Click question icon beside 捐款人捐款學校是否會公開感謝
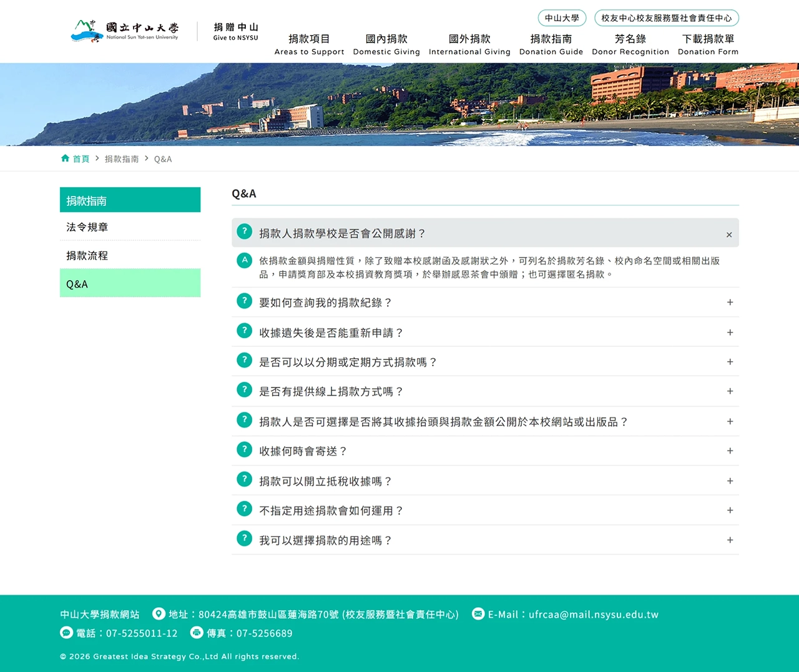This screenshot has height=672, width=799. [245, 231]
